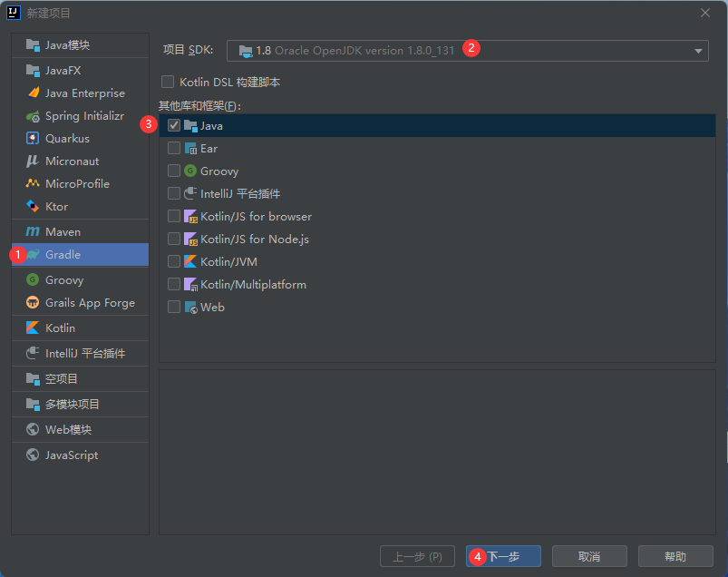Click the Web模块 label text
Image resolution: width=728 pixels, height=577 pixels.
point(68,430)
